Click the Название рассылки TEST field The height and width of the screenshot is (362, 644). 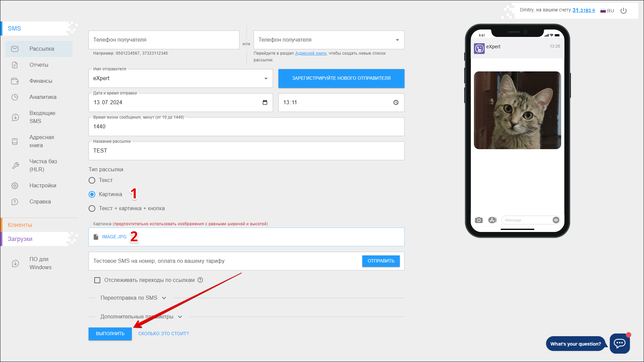point(246,151)
